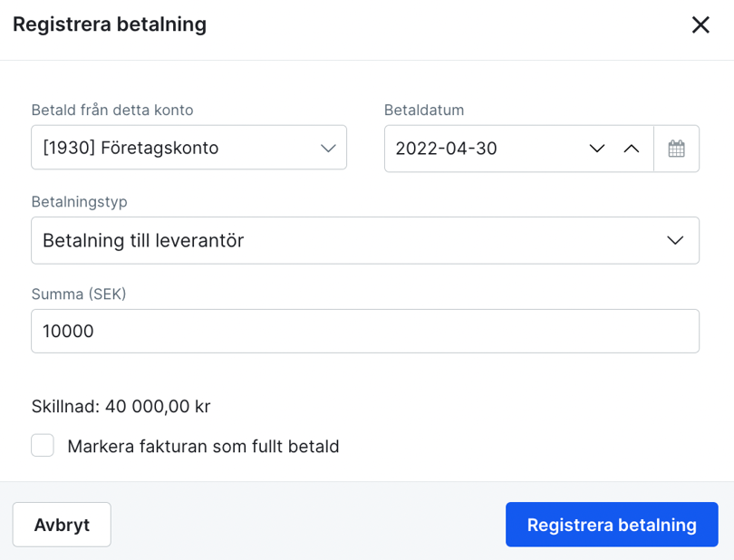
Task: Click the Betaldatum down arrow stepper
Action: tap(597, 149)
